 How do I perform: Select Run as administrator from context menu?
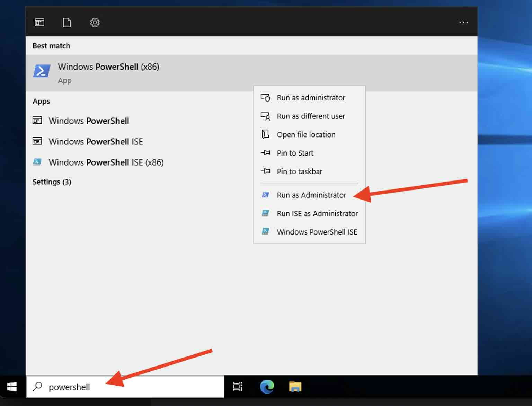(x=311, y=98)
